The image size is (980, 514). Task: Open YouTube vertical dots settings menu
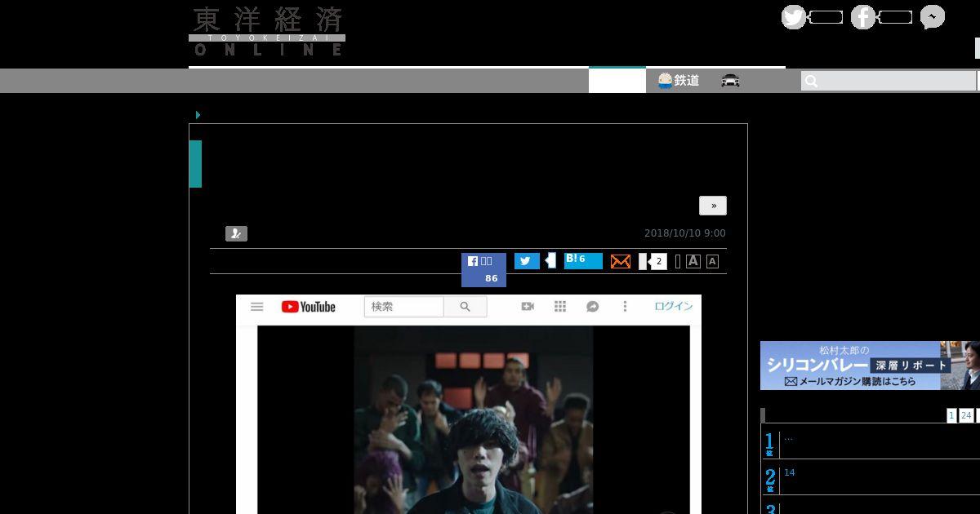[625, 306]
